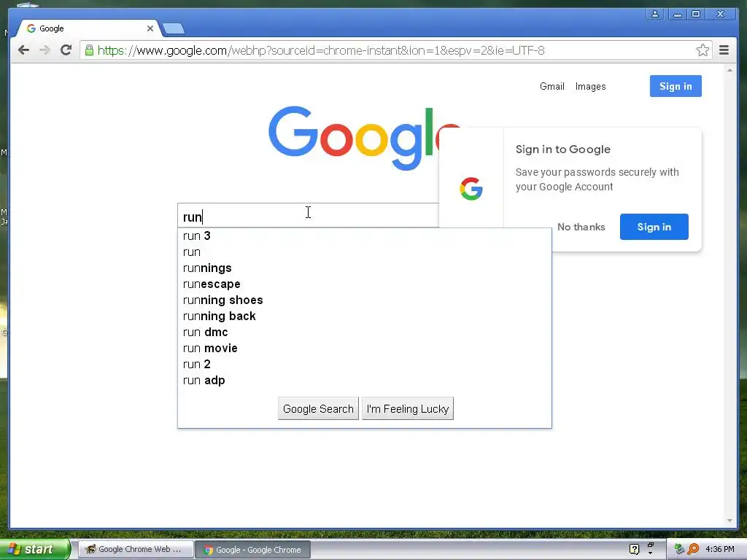The image size is (747, 560).
Task: Reload the page with the refresh icon
Action: 66,50
